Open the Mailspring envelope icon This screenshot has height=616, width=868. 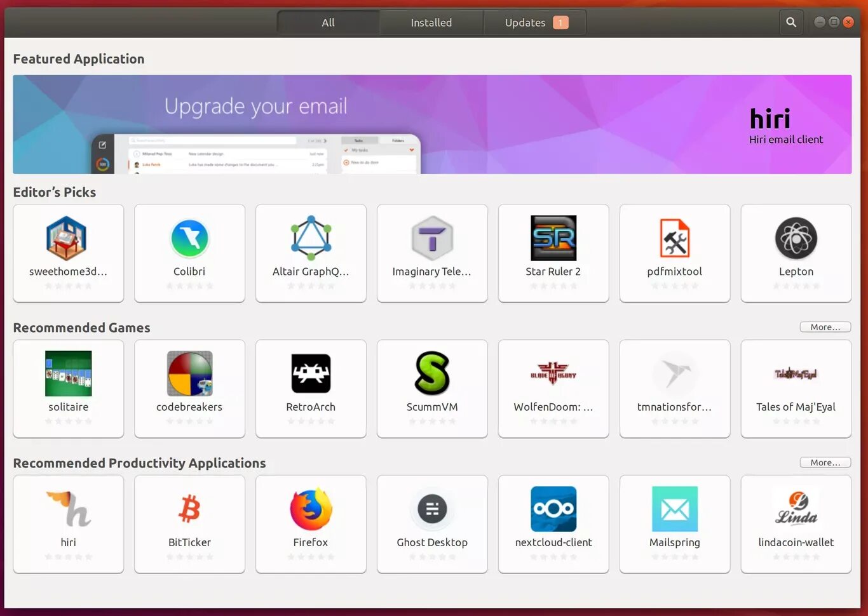coord(675,509)
